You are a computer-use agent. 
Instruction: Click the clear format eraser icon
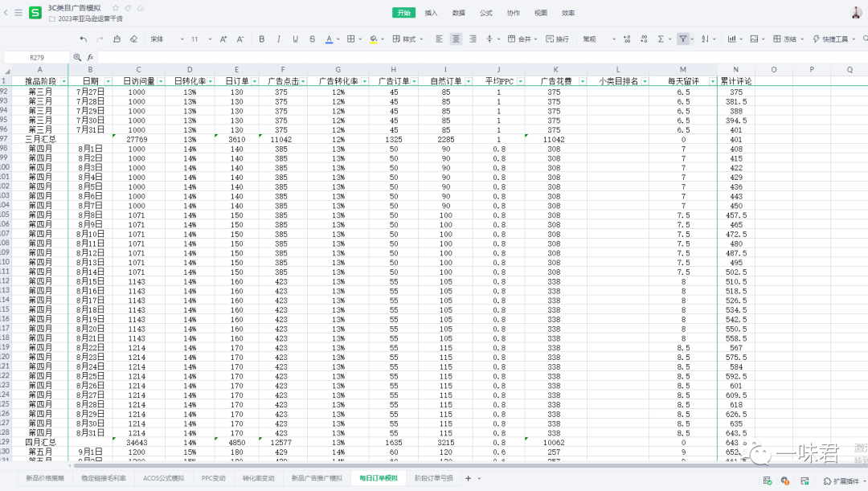click(133, 39)
